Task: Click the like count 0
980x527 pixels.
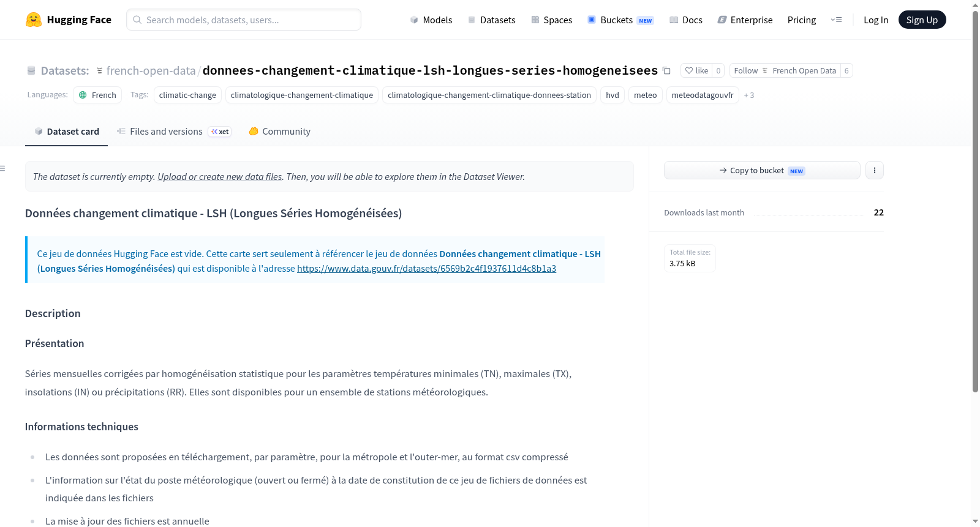Action: tap(718, 70)
